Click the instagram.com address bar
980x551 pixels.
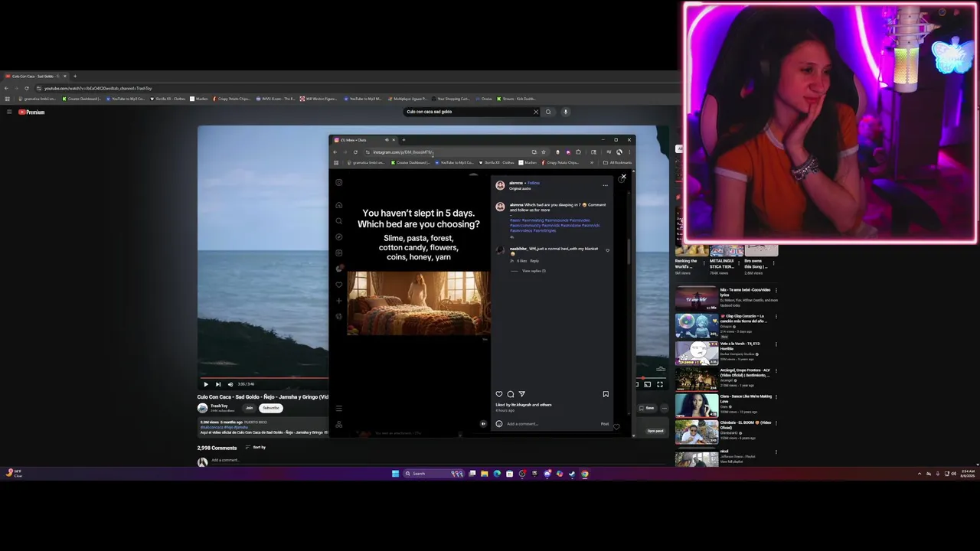point(448,152)
